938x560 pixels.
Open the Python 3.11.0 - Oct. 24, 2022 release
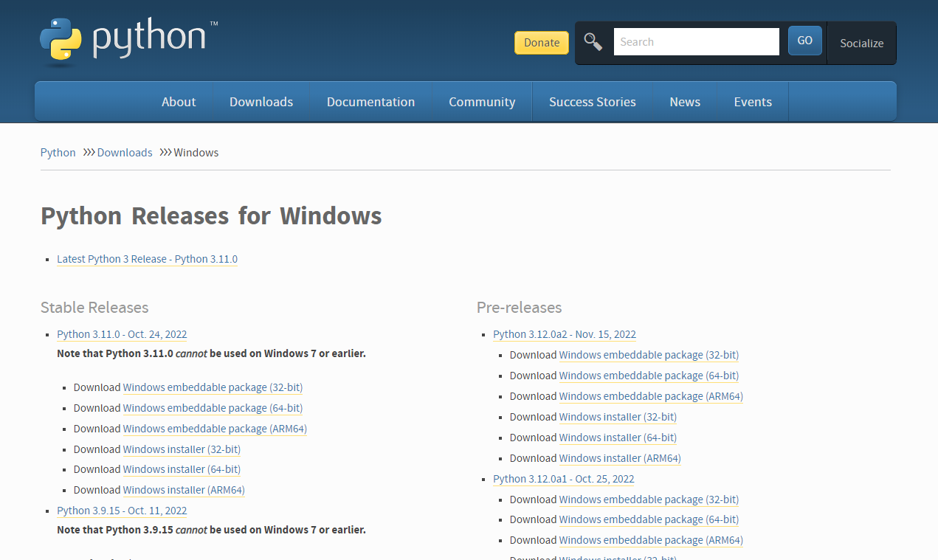122,334
